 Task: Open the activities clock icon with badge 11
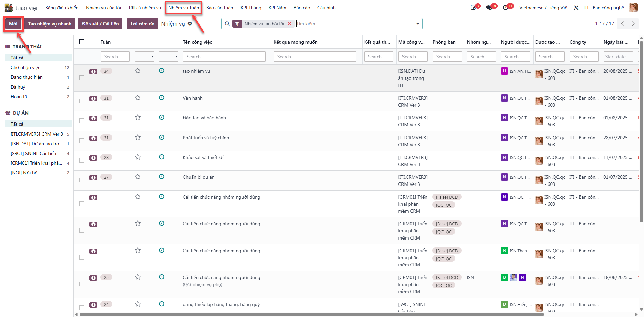507,7
